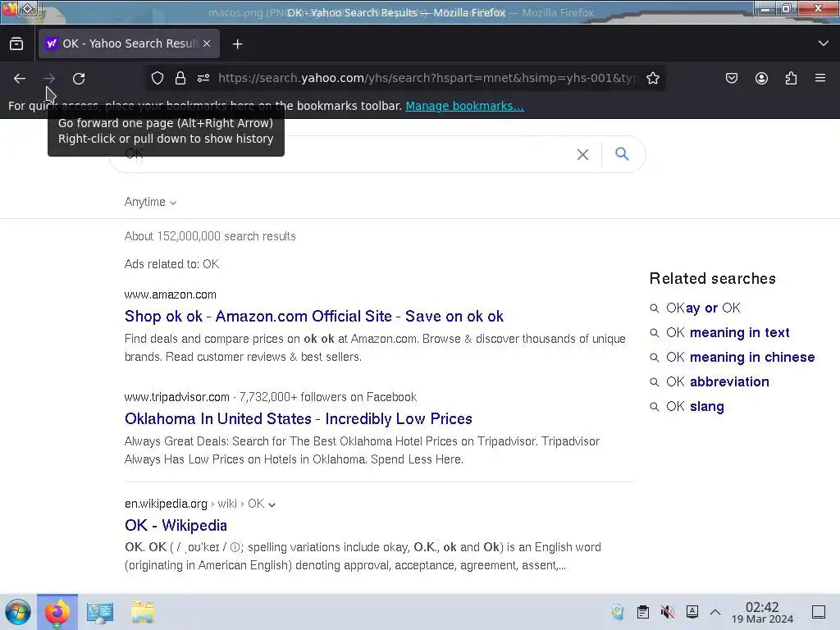The width and height of the screenshot is (840, 630).
Task: Open the OK - Wikipedia result
Action: click(176, 526)
